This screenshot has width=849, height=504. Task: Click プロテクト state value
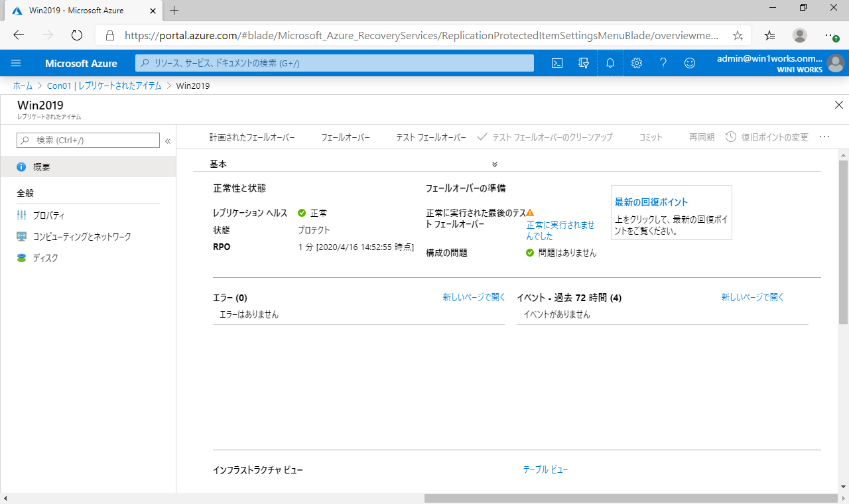[314, 230]
